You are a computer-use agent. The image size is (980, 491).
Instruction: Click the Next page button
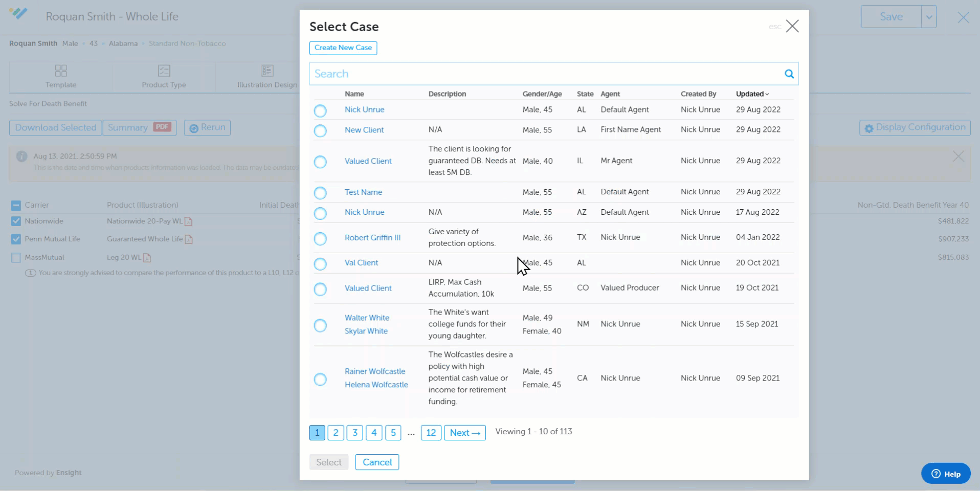click(x=465, y=433)
